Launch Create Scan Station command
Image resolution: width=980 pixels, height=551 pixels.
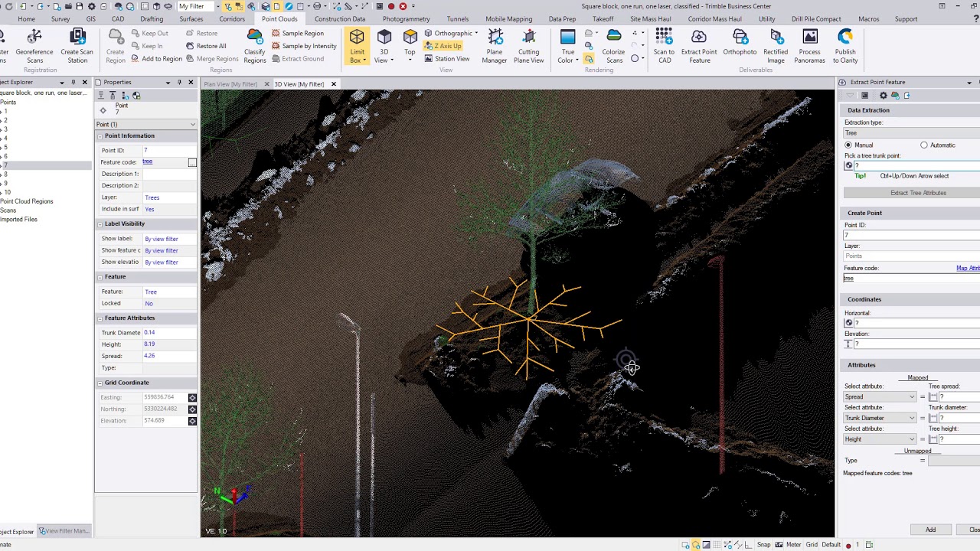click(77, 46)
